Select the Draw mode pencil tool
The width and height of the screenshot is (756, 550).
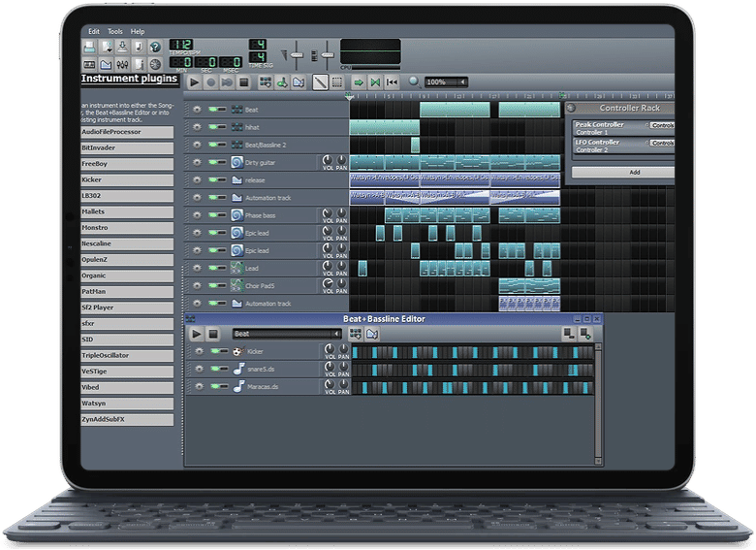click(320, 82)
